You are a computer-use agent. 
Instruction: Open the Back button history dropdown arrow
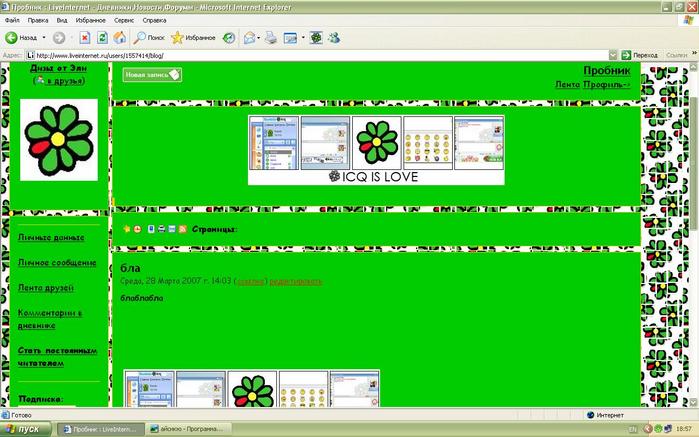click(44, 38)
